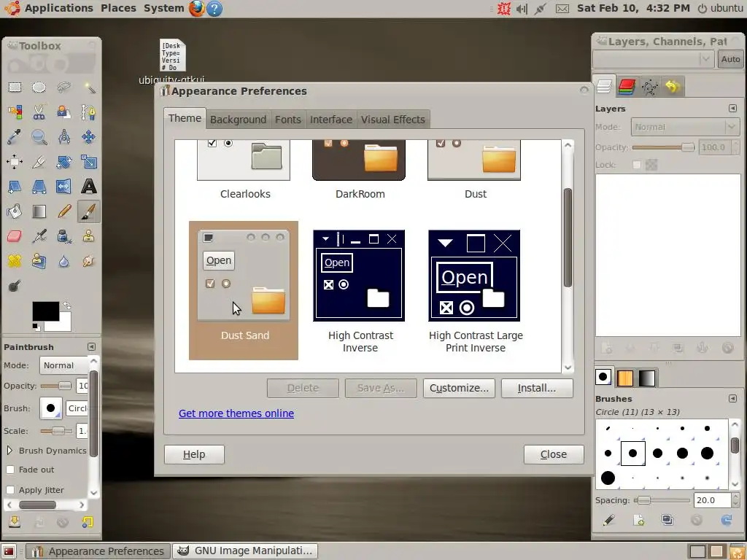Screen dimensions: 747x560
Task: Select the Move tool
Action: (88, 137)
